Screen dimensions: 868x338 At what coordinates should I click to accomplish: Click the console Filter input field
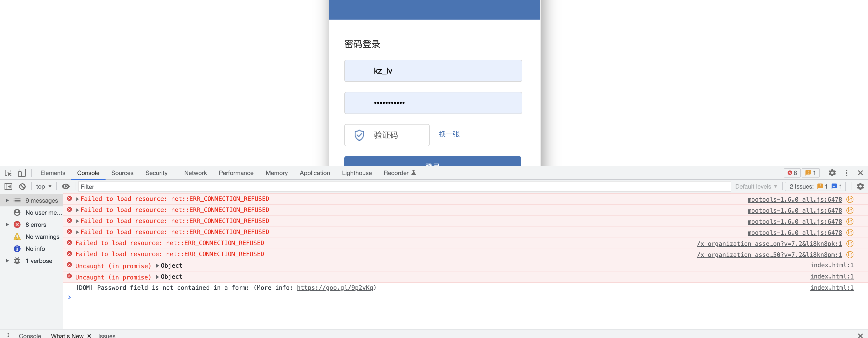(404, 187)
